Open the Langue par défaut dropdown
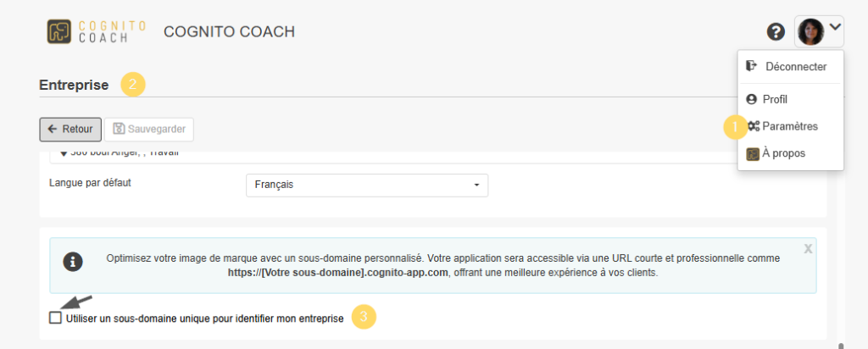 pos(365,185)
